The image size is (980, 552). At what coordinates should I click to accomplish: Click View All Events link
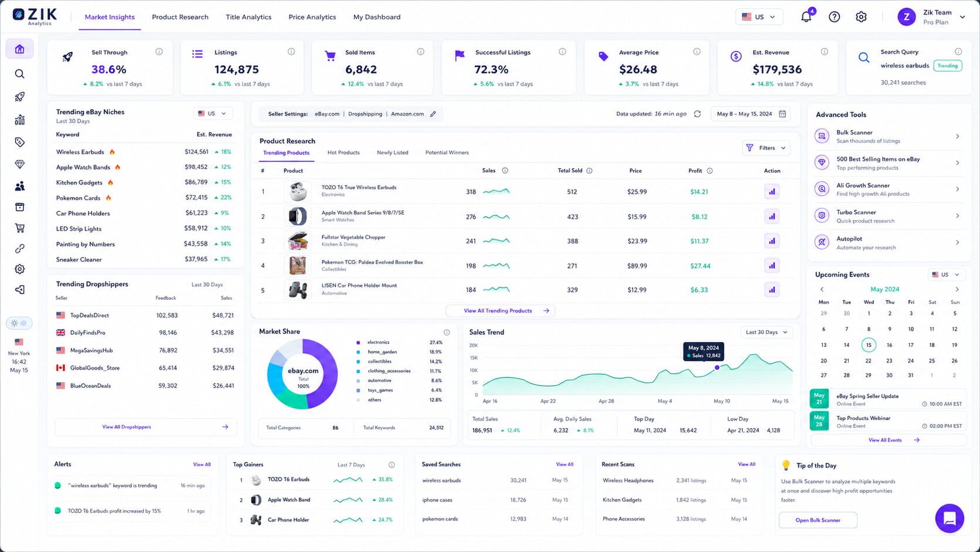click(x=889, y=440)
